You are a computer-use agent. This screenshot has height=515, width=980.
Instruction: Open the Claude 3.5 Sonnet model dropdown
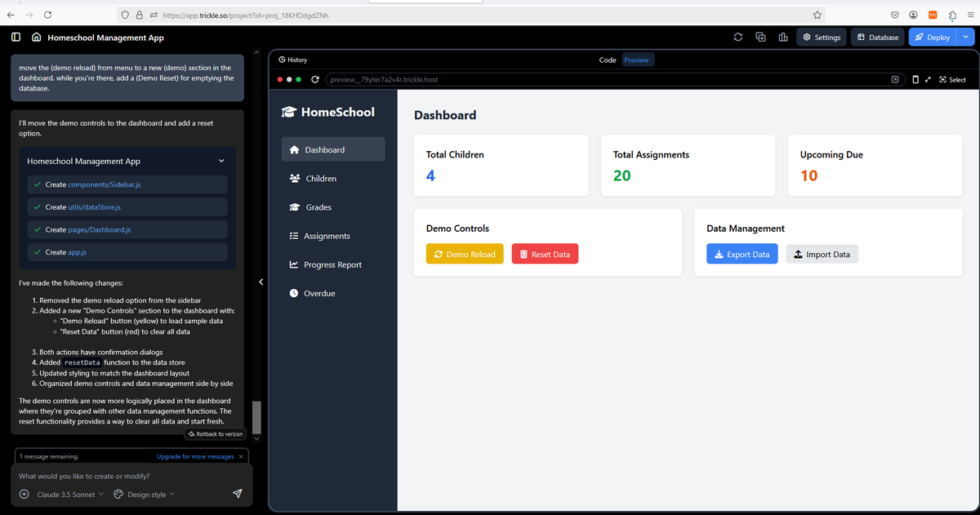click(70, 494)
